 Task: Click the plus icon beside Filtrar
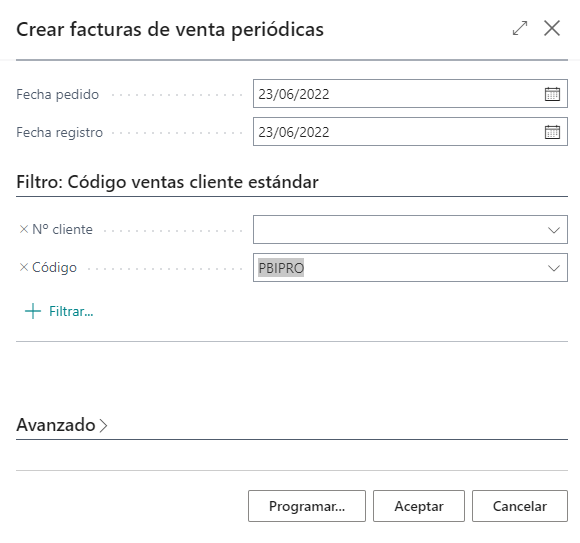[x=33, y=311]
